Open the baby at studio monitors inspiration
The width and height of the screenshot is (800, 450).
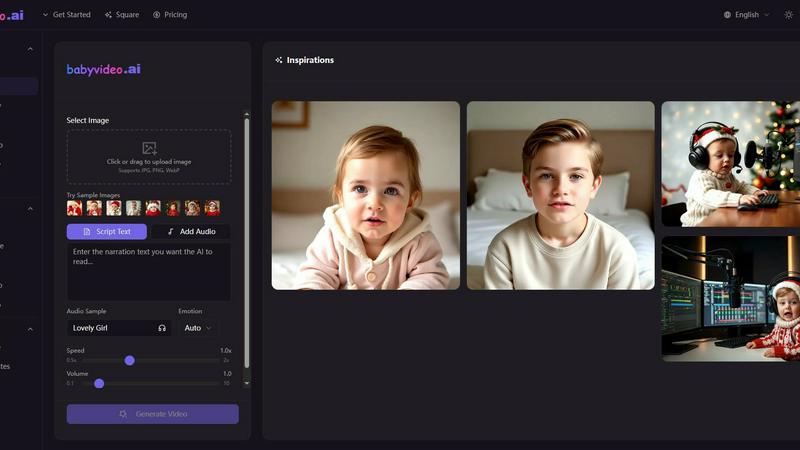click(x=731, y=298)
